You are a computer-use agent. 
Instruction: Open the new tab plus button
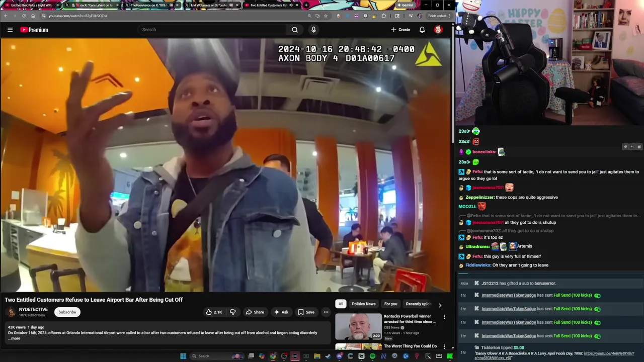click(x=306, y=5)
